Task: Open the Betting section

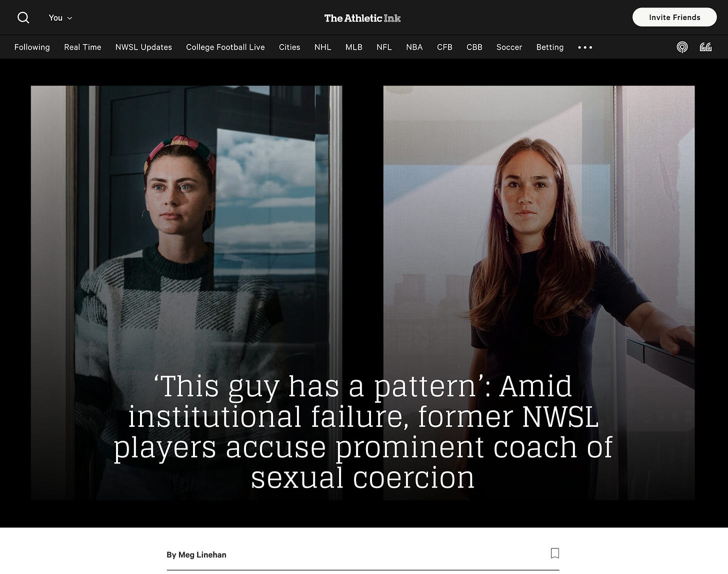Action: 550,47
